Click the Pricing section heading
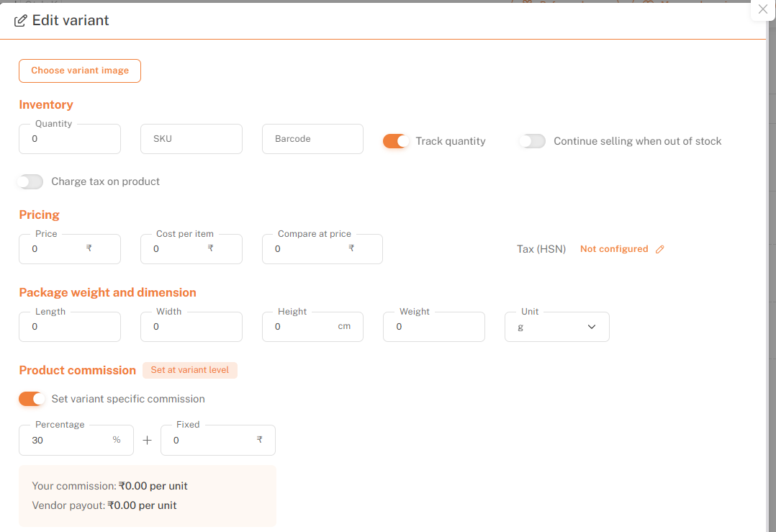 (39, 215)
